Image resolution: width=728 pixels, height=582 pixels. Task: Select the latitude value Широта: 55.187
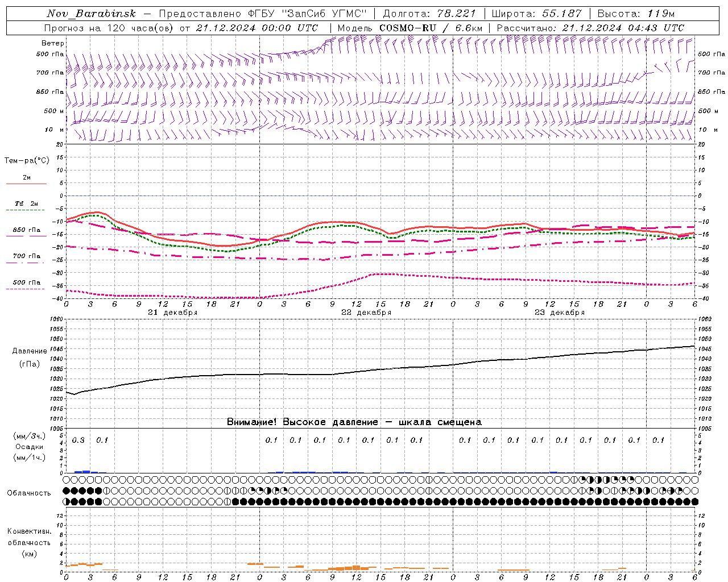tap(537, 14)
